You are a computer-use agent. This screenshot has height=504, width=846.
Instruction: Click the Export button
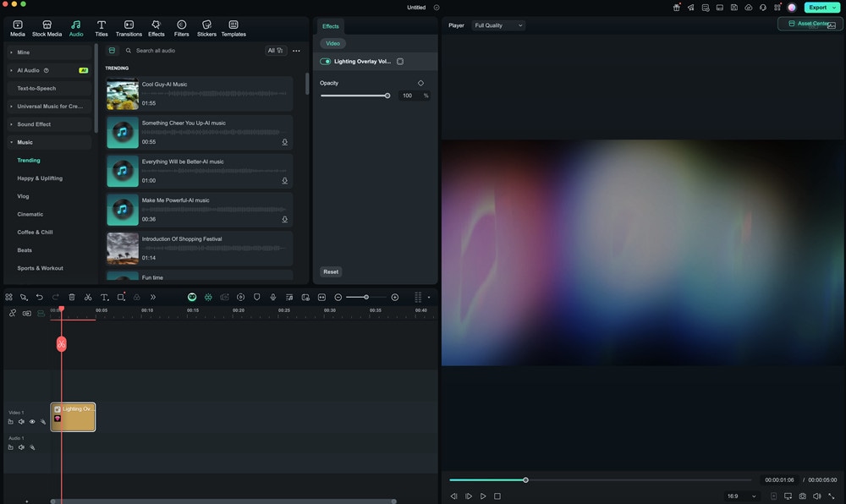tap(822, 8)
